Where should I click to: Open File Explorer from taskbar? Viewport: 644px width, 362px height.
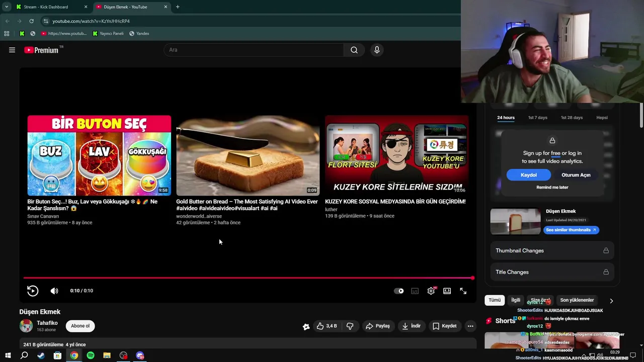point(107,355)
